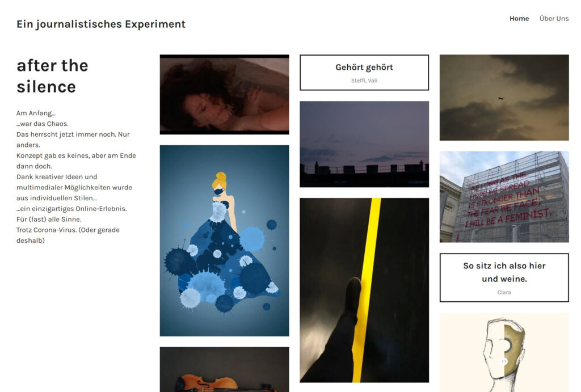Click the Clara author label
The width and height of the screenshot is (581, 392).
click(x=504, y=292)
